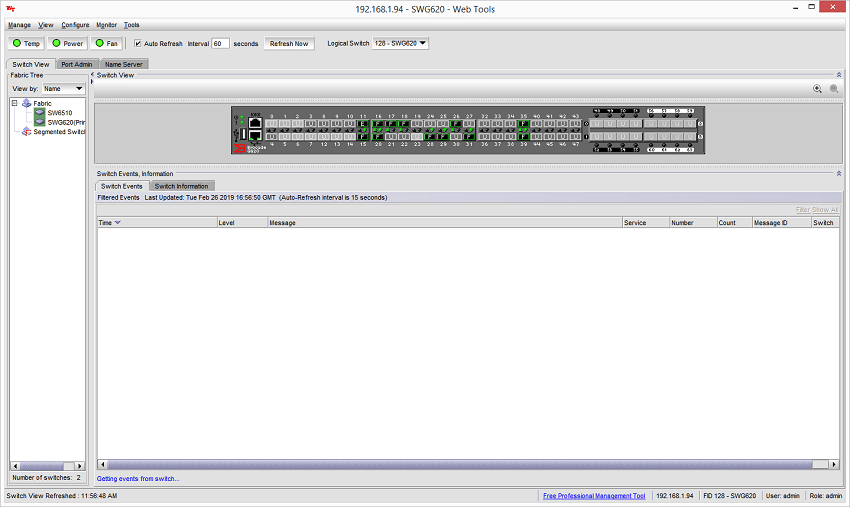This screenshot has height=507, width=850.
Task: Switch to the Name Server tab
Action: pos(124,64)
